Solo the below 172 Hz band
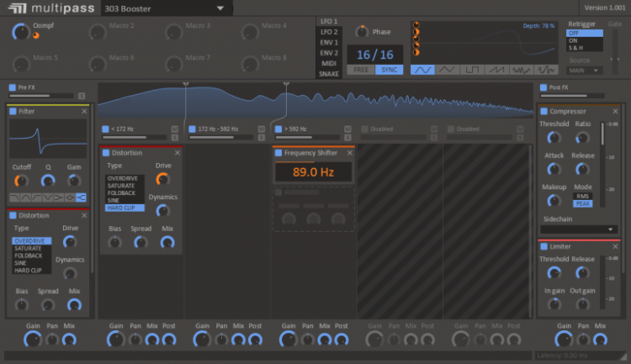Image resolution: width=631 pixels, height=364 pixels. coord(174,135)
